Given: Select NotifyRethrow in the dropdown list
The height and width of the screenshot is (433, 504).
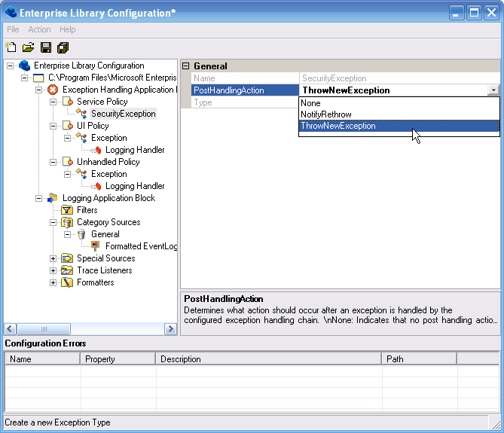Looking at the screenshot, I should tap(325, 114).
